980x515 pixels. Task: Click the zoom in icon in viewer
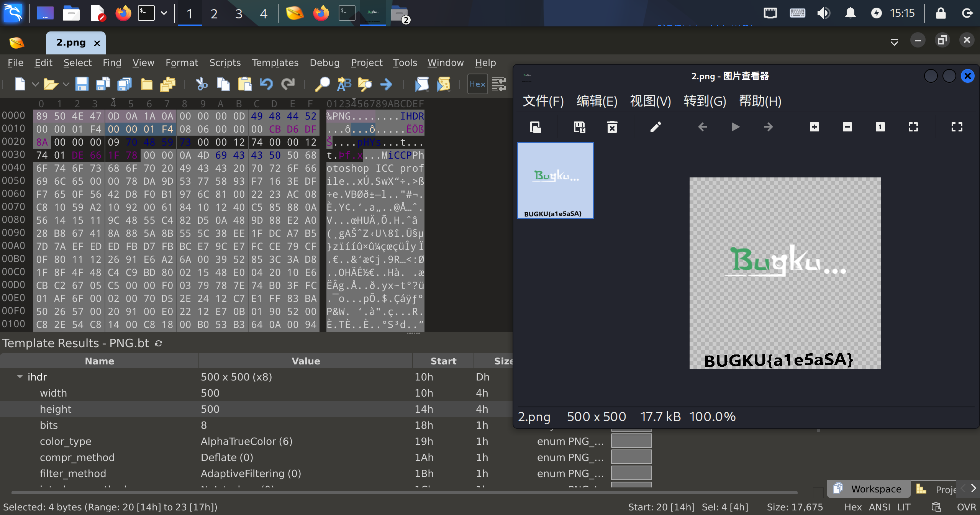click(814, 127)
